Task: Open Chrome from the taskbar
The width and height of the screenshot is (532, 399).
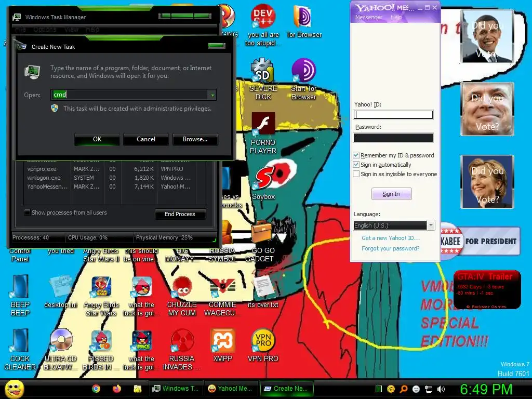Action: [x=96, y=389]
